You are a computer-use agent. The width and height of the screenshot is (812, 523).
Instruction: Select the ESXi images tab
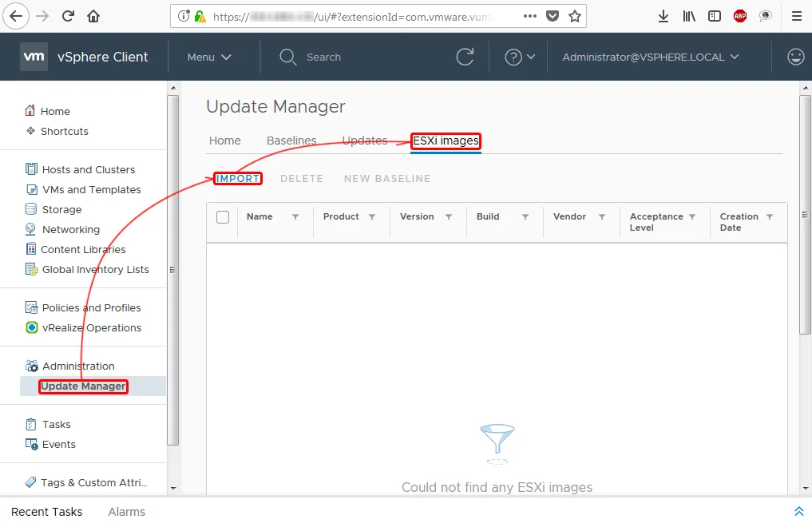tap(446, 141)
